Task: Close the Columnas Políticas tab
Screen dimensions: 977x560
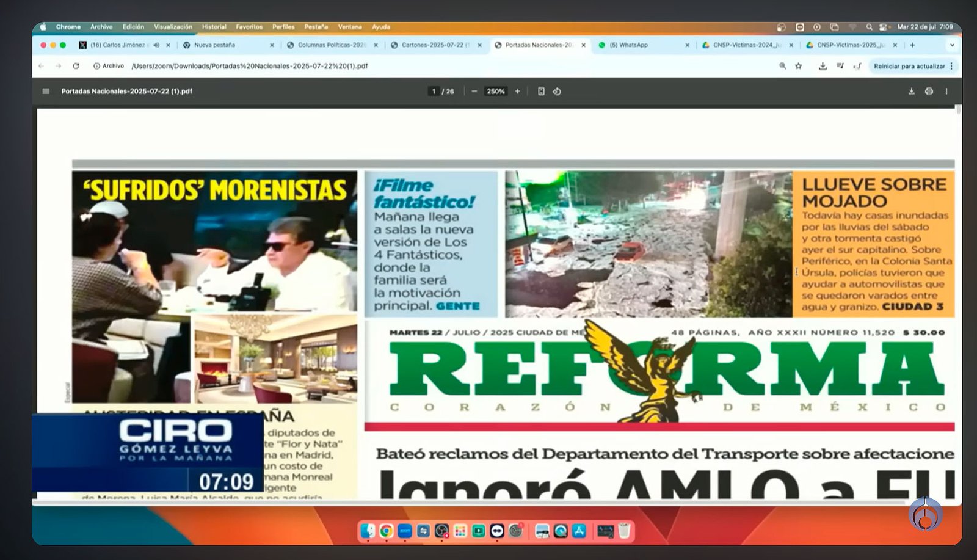Action: (x=376, y=45)
